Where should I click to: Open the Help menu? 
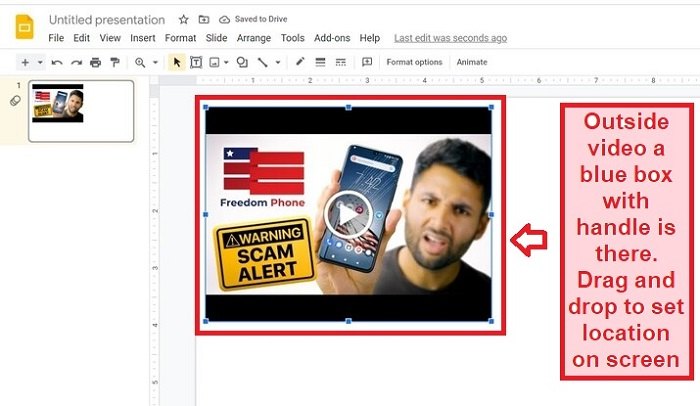tap(370, 38)
